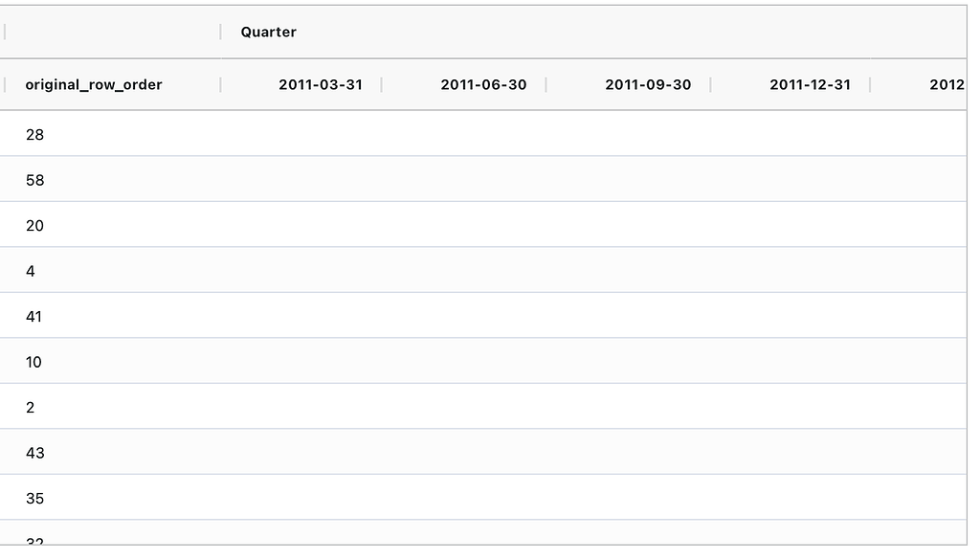Click the 2011-09-30 column header
Viewport: 980px width, 560px height.
point(648,84)
